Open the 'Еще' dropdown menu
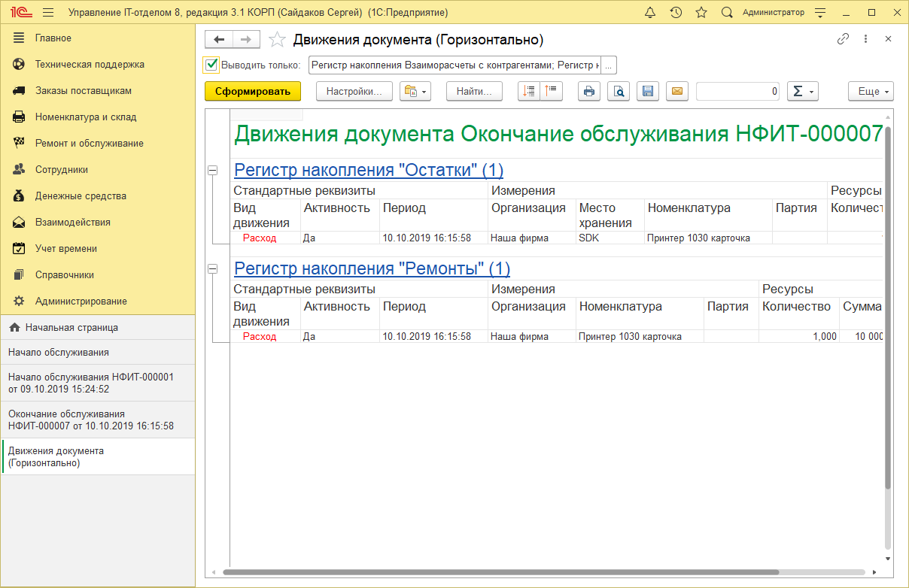 871,91
